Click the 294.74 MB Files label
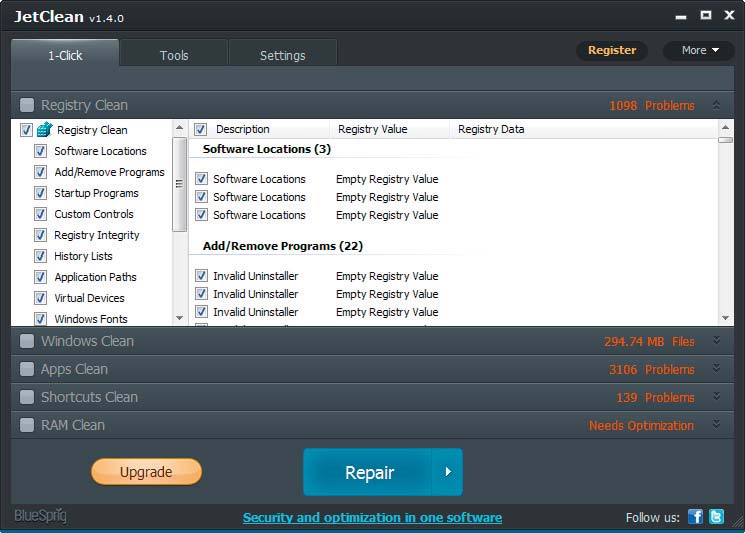This screenshot has height=533, width=745. (x=649, y=342)
